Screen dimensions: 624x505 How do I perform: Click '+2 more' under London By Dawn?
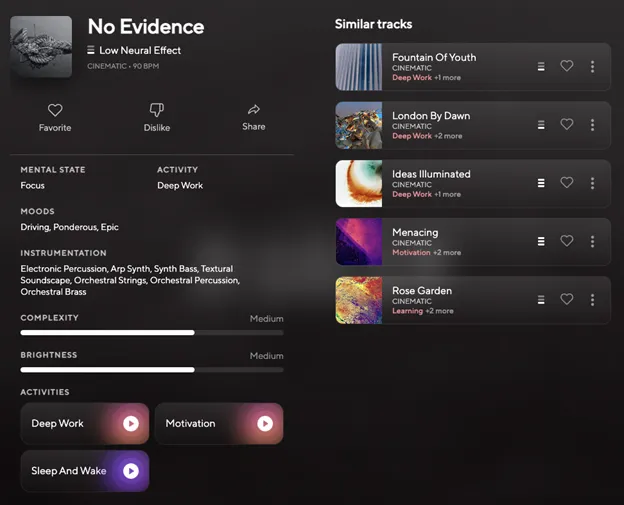click(448, 136)
